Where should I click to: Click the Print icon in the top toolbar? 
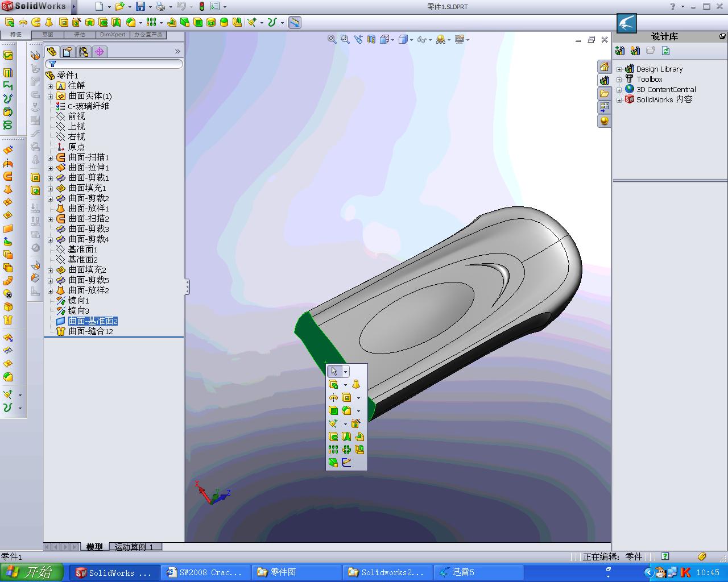[x=160, y=6]
